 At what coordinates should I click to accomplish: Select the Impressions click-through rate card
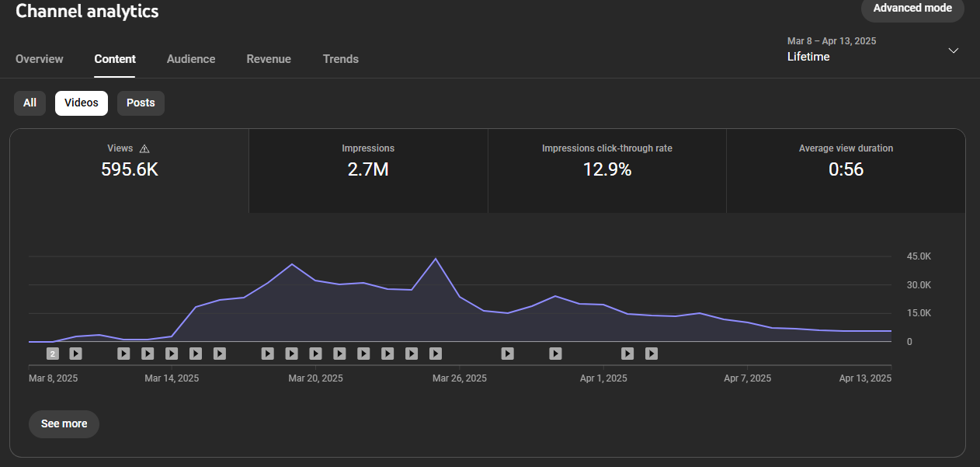[607, 171]
